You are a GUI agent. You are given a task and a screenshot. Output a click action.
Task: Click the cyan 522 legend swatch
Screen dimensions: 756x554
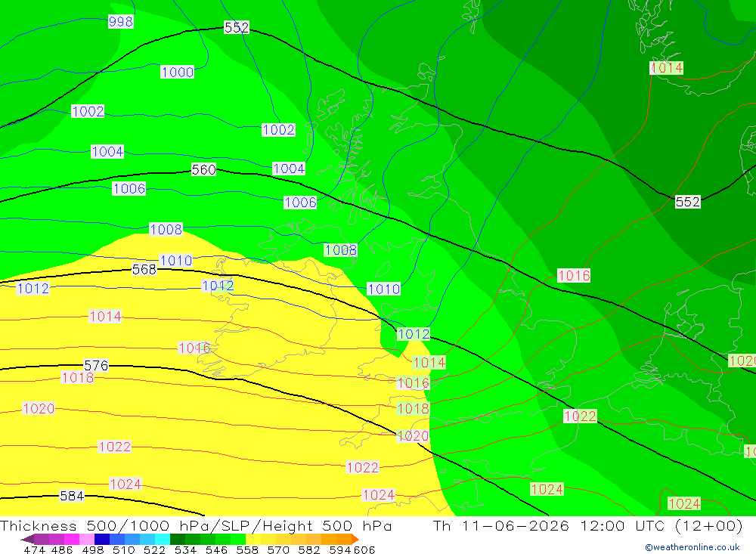click(x=163, y=539)
